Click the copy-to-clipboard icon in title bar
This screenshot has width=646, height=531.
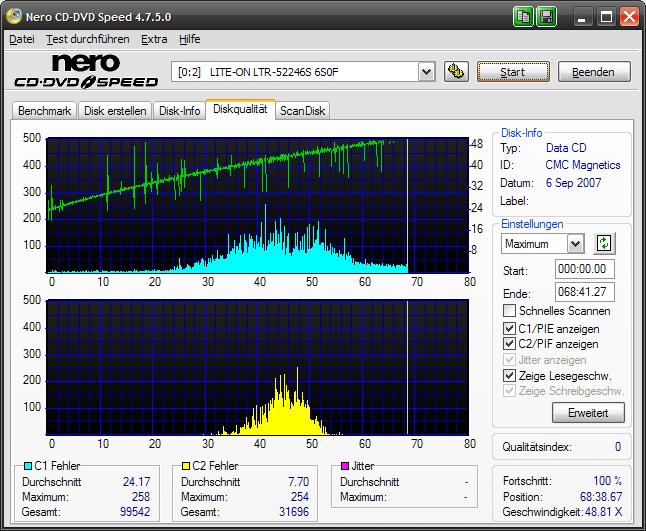coord(523,17)
